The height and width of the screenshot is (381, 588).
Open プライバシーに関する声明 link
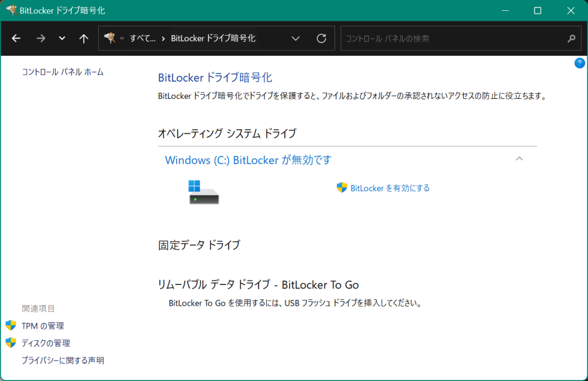[x=63, y=360]
